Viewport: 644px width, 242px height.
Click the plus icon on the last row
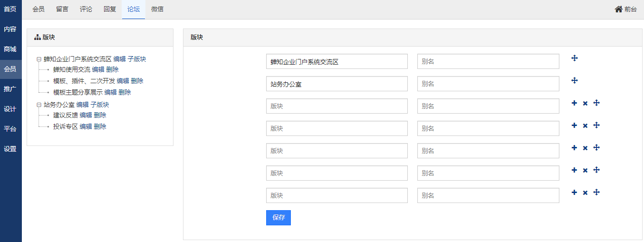[x=574, y=192]
